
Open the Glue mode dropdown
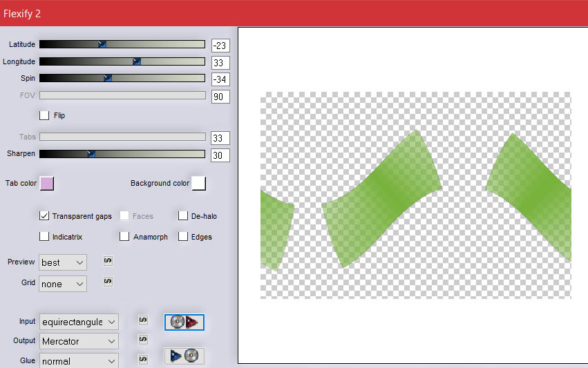tap(79, 360)
